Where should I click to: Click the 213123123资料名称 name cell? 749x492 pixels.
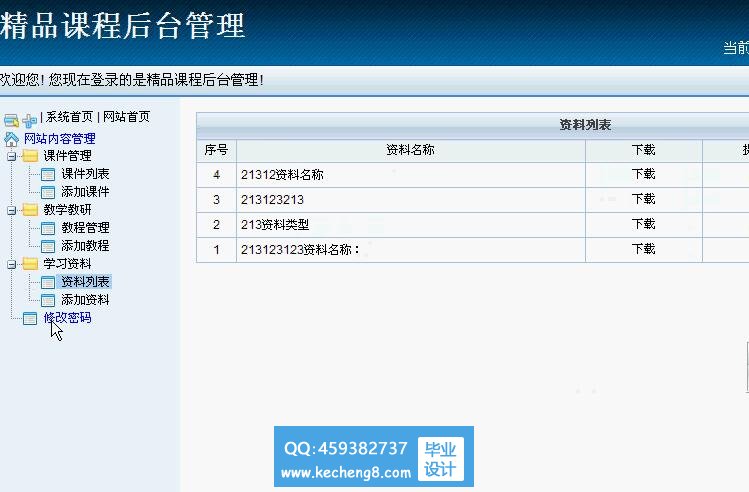coord(410,249)
